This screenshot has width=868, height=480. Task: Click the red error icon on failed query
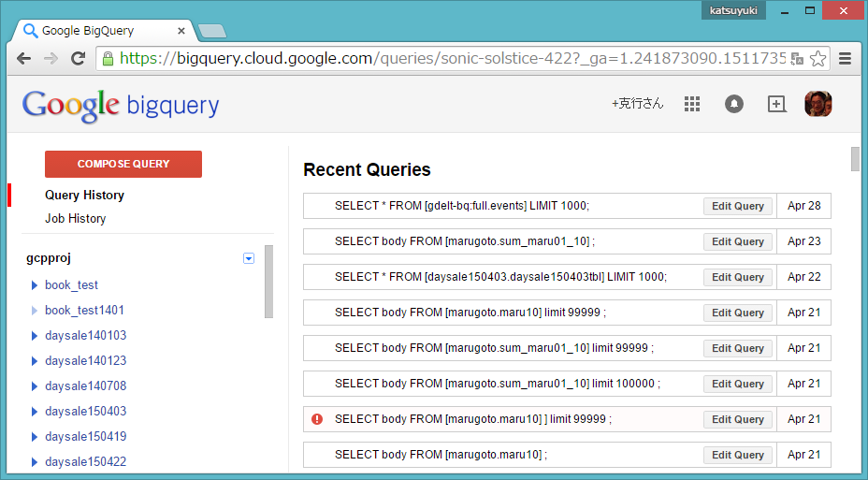click(x=317, y=419)
